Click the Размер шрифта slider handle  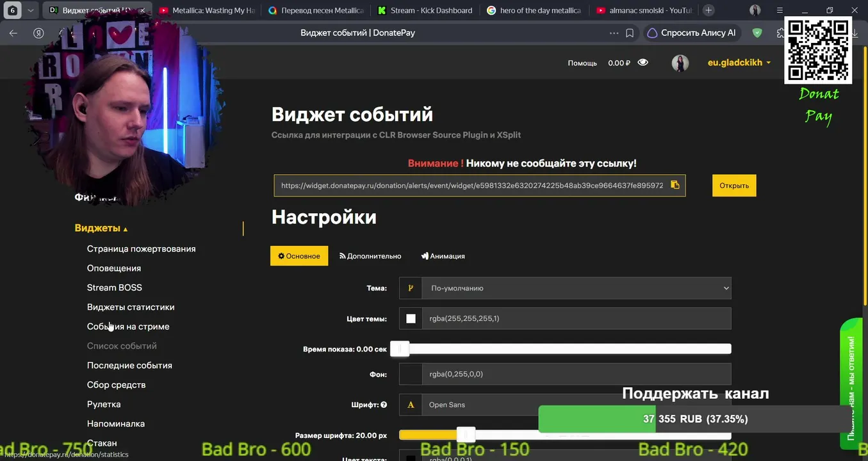click(466, 435)
